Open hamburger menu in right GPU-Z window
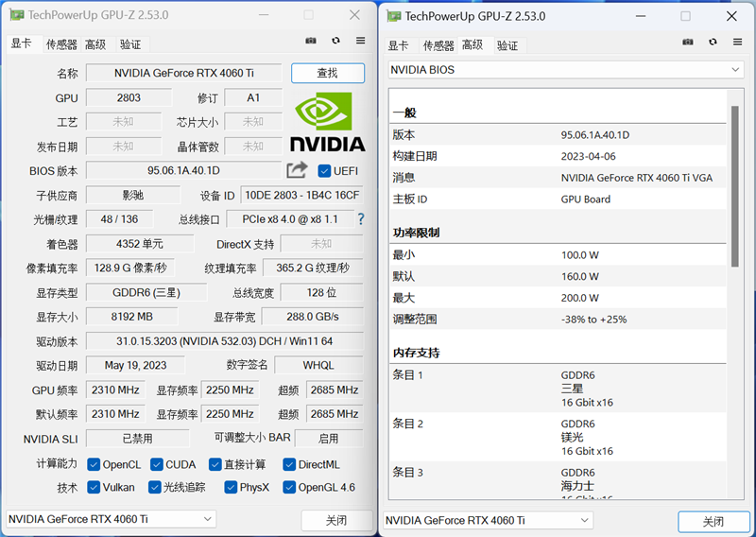The image size is (756, 537). tap(738, 42)
